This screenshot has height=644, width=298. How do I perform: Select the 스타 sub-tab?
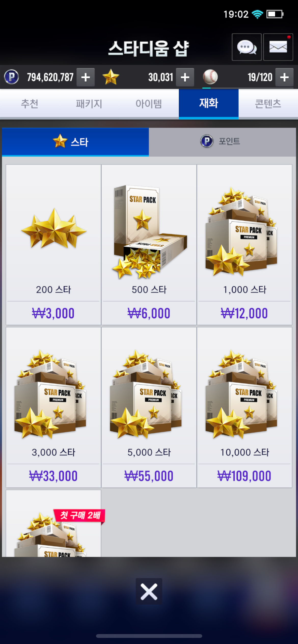pos(75,142)
